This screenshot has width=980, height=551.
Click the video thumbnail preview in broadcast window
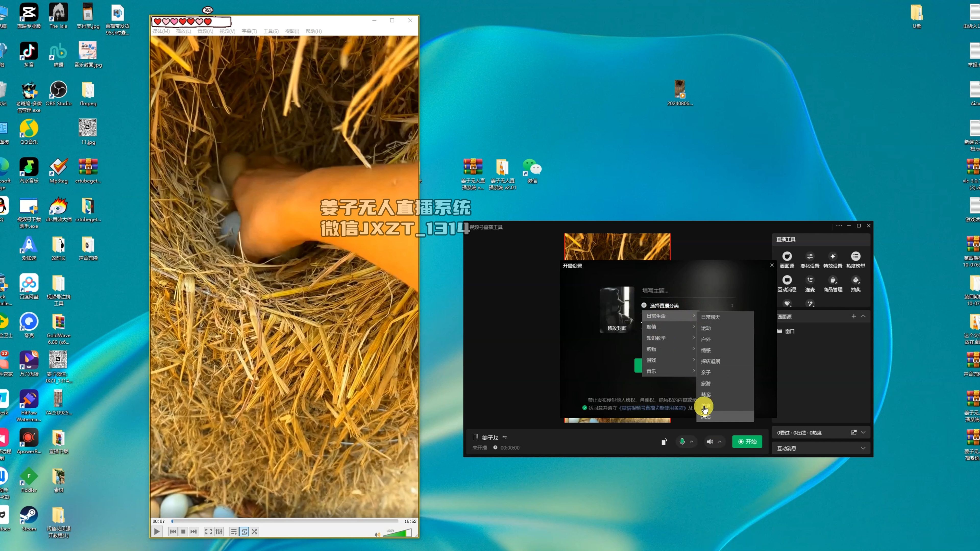coord(617,246)
